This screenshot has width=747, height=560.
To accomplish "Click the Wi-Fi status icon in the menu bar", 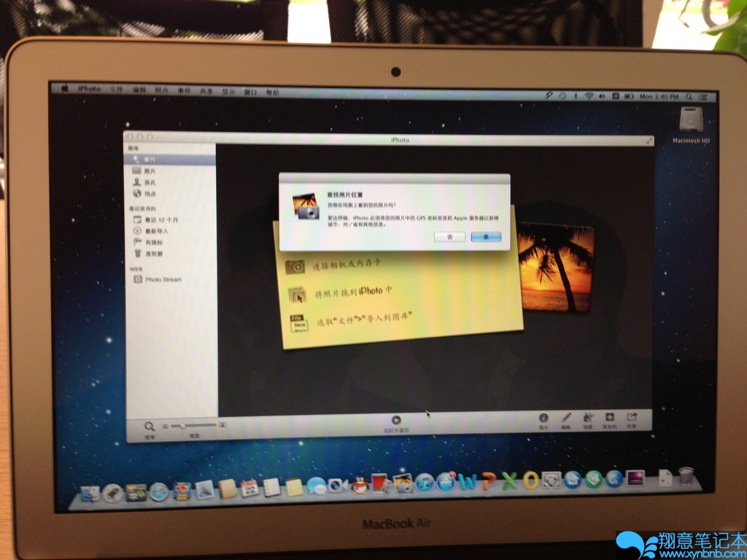I will 589,96.
